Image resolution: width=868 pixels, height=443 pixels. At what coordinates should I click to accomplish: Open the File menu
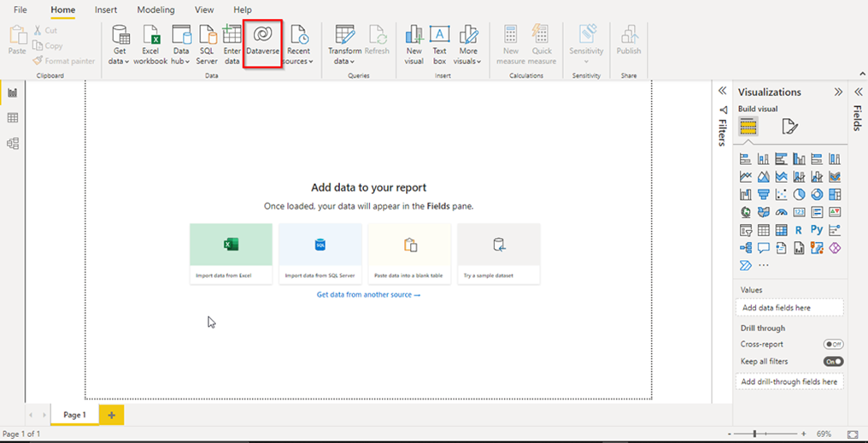pyautogui.click(x=21, y=10)
